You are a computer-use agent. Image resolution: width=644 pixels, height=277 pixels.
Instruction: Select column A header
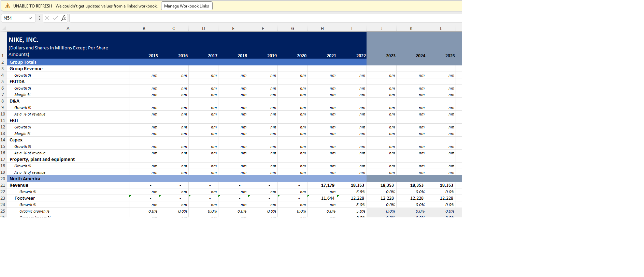(x=68, y=29)
